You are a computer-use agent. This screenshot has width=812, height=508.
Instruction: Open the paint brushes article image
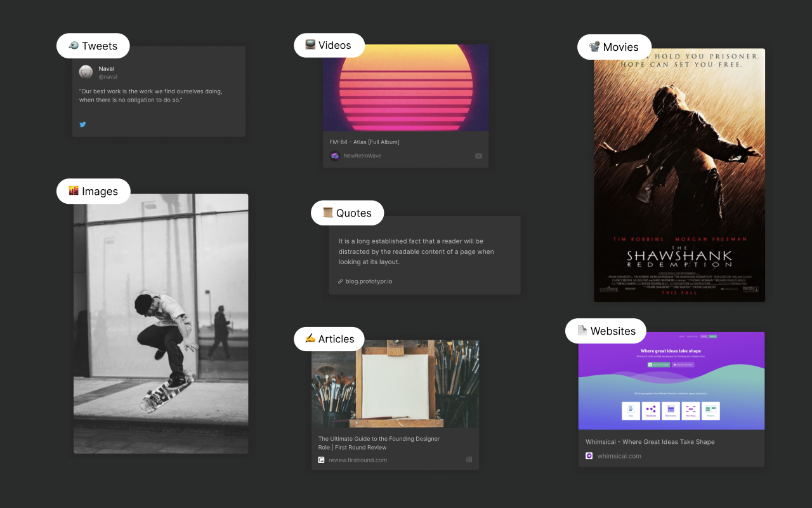(395, 384)
